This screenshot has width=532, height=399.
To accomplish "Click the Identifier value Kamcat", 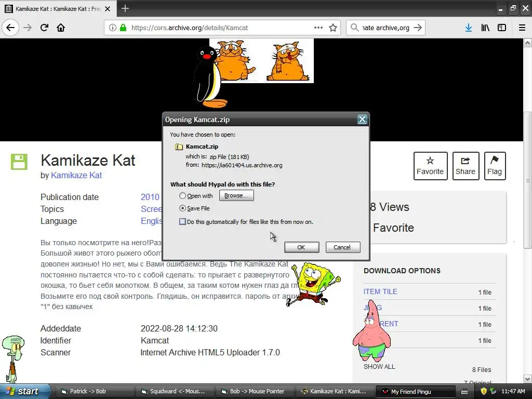I will coord(155,341).
